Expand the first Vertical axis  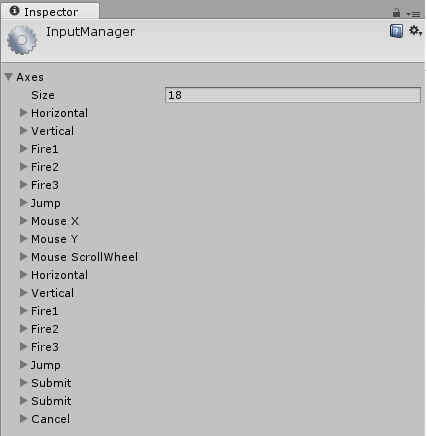click(x=23, y=131)
